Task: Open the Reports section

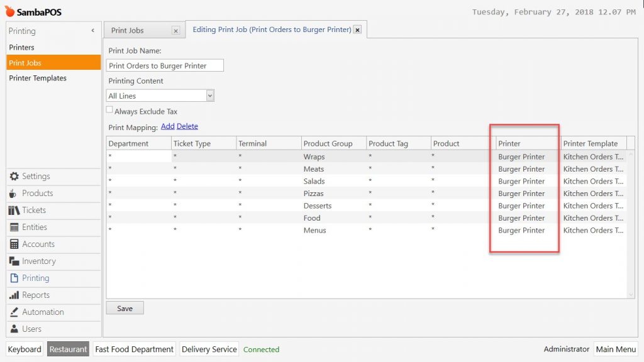Action: point(36,295)
